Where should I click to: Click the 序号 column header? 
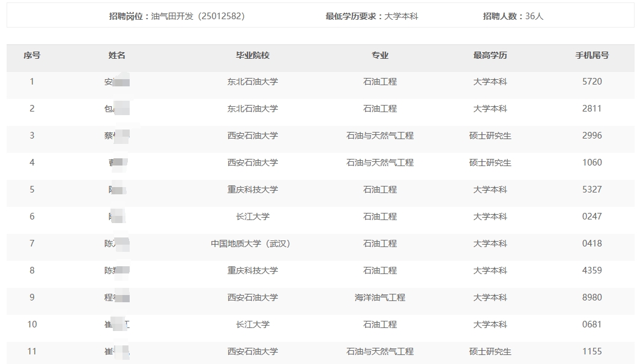tap(32, 55)
